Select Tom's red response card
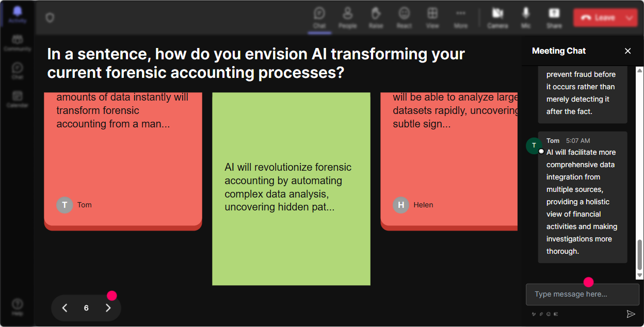 [x=123, y=161]
